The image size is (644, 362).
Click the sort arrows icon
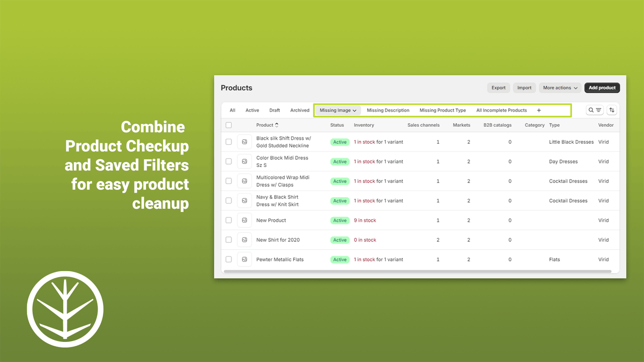(x=611, y=110)
